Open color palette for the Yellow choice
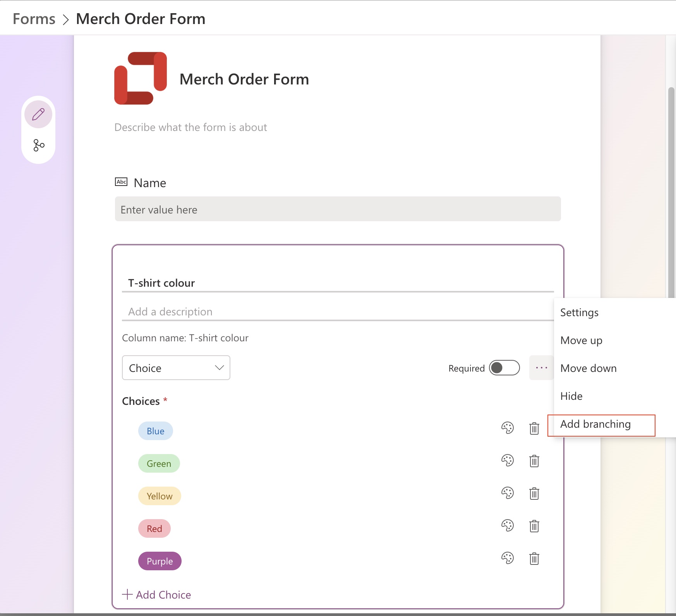 click(x=507, y=493)
